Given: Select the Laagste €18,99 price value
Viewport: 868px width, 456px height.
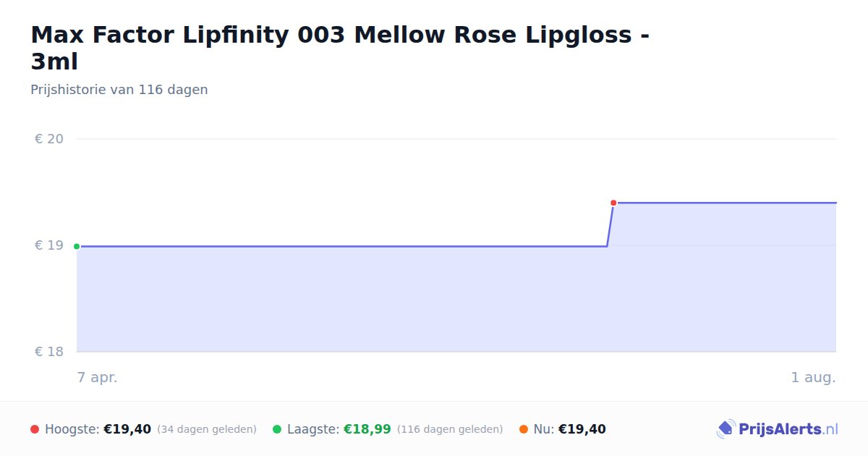Looking at the screenshot, I should point(367,429).
